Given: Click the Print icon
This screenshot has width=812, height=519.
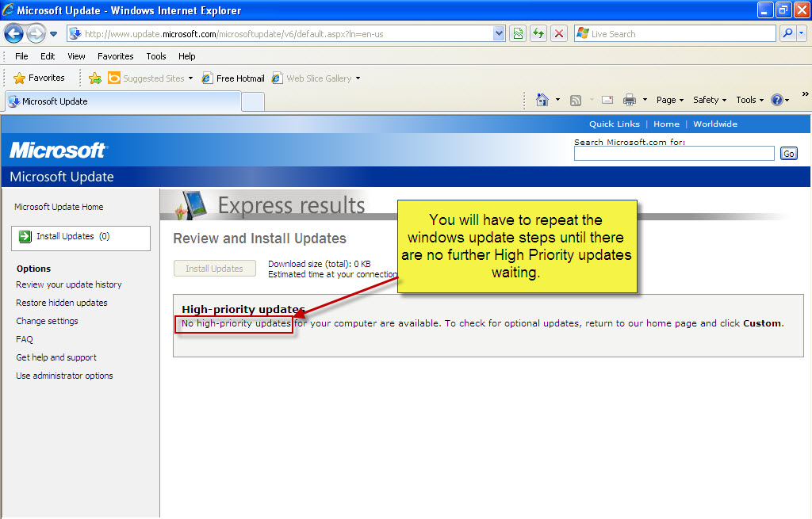Looking at the screenshot, I should (x=629, y=100).
